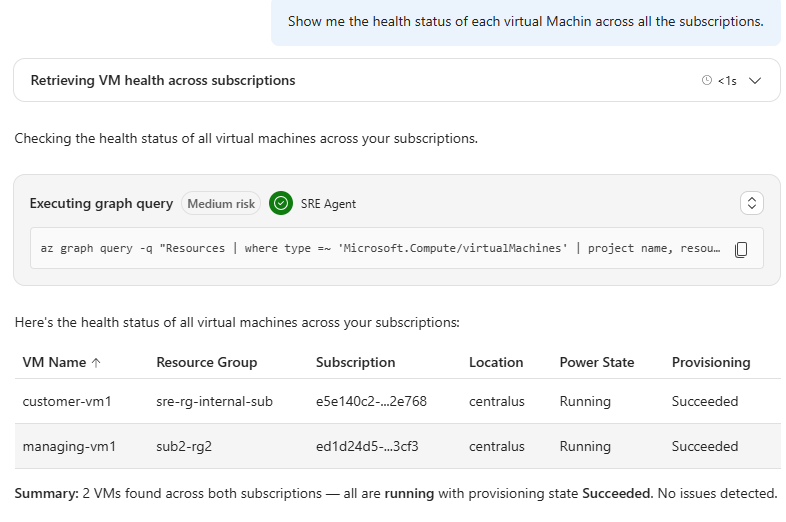Click the green SRE Agent checkmark icon
786x522 pixels.
tap(281, 203)
